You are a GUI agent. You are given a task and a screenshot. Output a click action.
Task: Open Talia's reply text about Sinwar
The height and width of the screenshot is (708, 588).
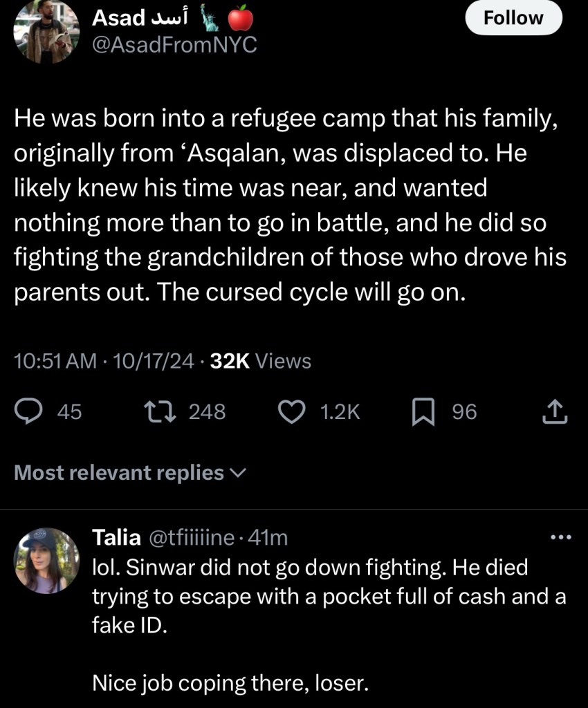(329, 597)
